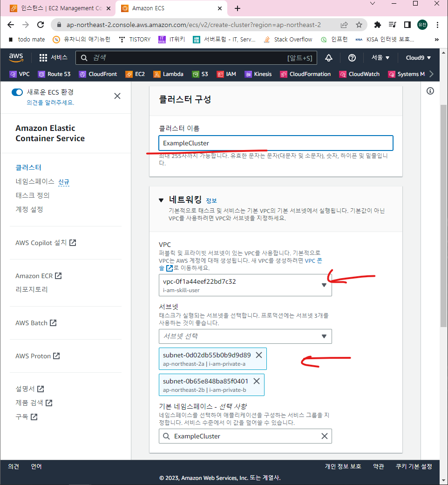This screenshot has height=485, width=448.
Task: Open the '제품 검색' link
Action: [34, 403]
